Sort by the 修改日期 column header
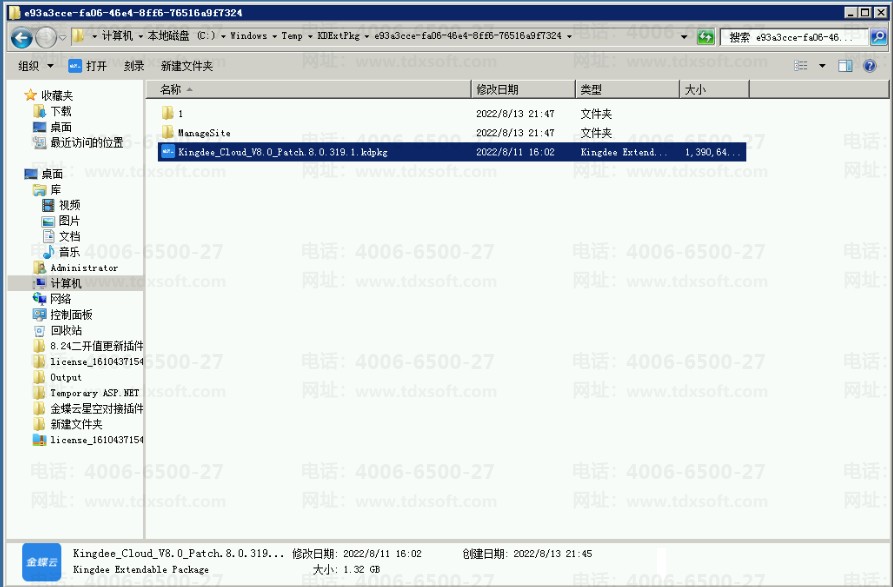The image size is (893, 587). [523, 89]
